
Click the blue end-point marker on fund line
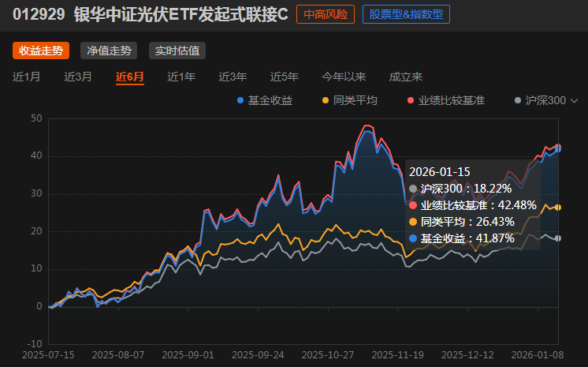[558, 149]
